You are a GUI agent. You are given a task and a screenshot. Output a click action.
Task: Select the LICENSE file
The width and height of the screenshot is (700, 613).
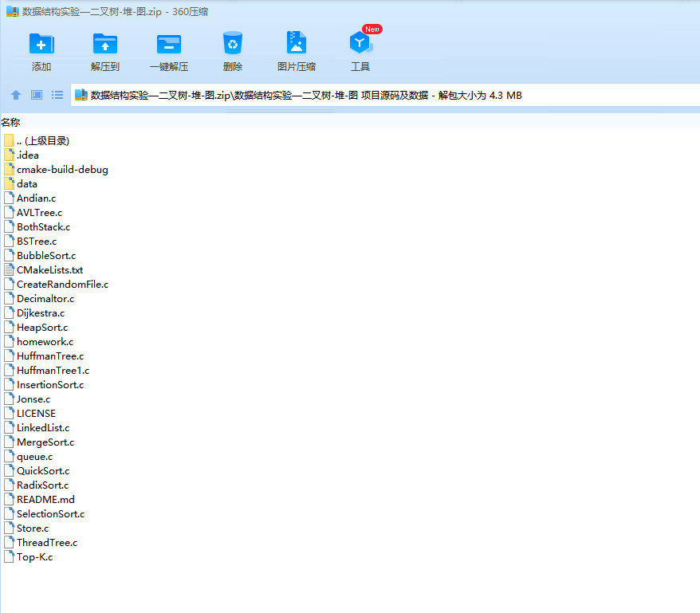[x=29, y=414]
